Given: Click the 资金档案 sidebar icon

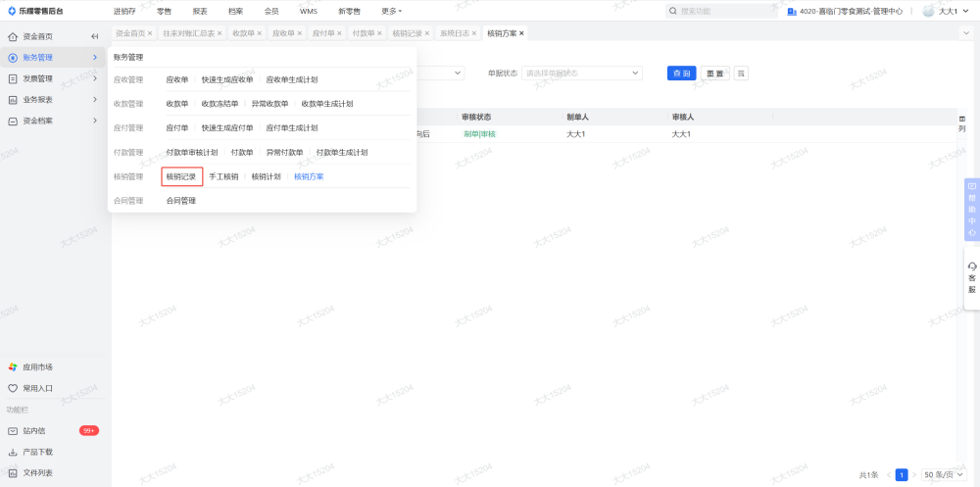Looking at the screenshot, I should 13,121.
